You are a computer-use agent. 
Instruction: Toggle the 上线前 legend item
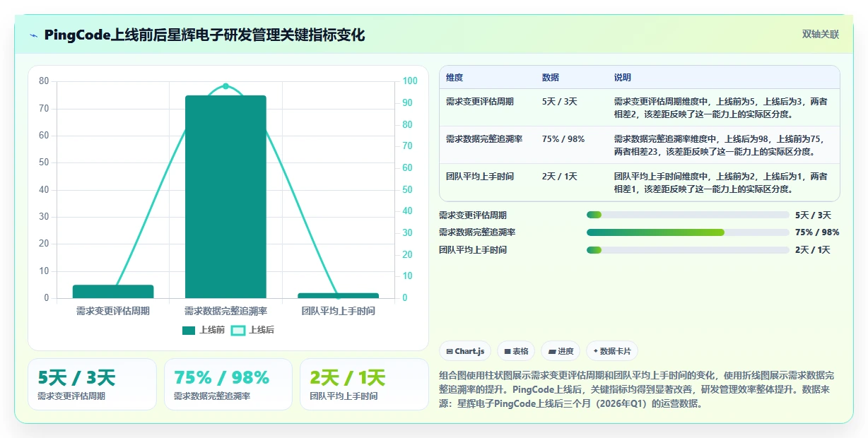[x=204, y=330]
